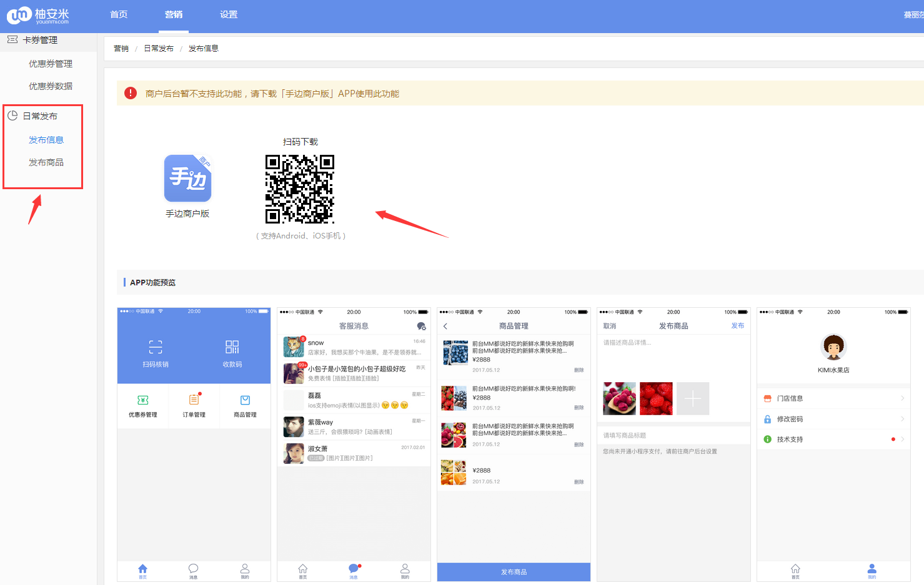924x585 pixels.
Task: Click the red warning exclamation icon
Action: tap(131, 93)
